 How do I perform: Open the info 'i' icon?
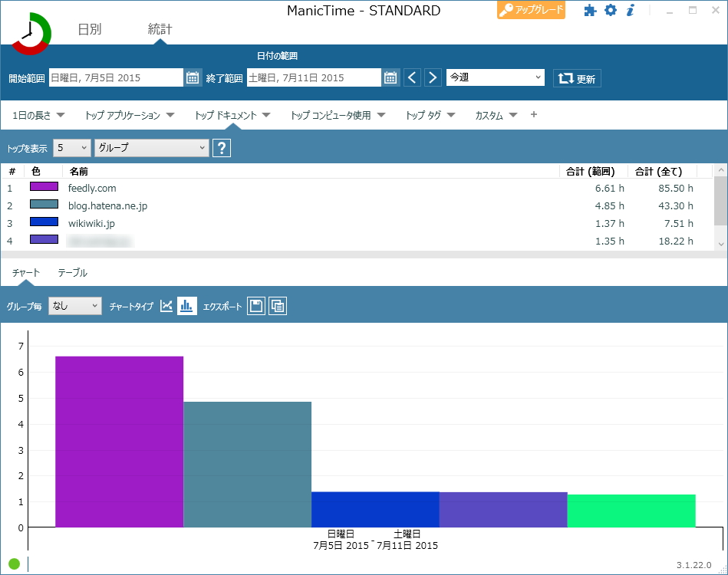(630, 10)
